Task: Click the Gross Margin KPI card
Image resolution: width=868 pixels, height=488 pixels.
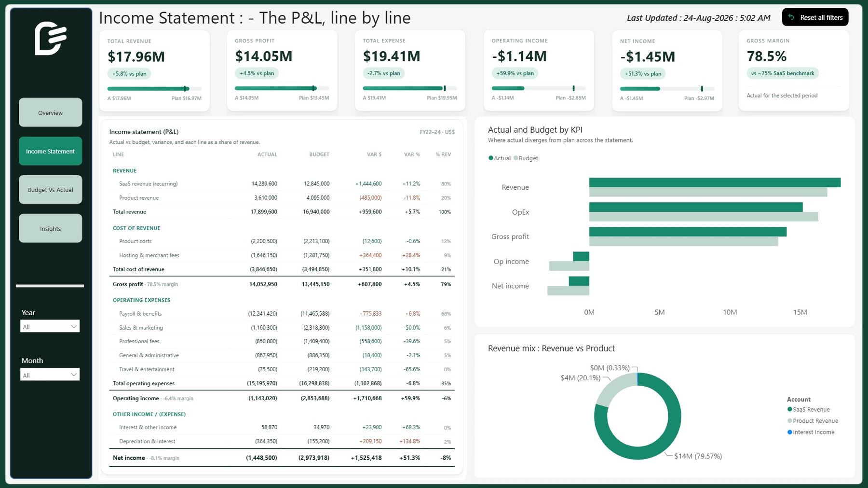Action: click(794, 70)
